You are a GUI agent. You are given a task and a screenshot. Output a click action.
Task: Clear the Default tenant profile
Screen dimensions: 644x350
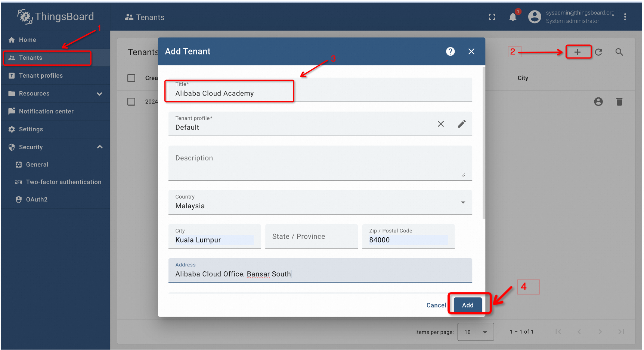pos(441,124)
